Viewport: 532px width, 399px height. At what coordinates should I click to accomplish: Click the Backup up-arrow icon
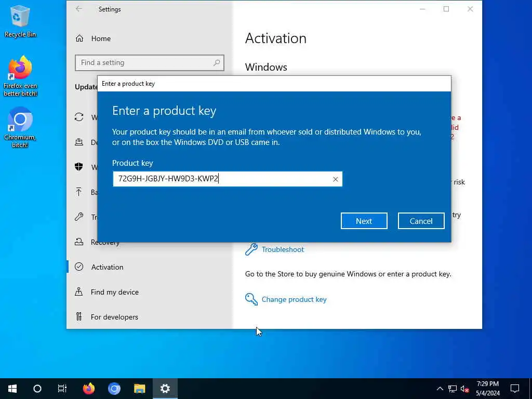(x=79, y=192)
